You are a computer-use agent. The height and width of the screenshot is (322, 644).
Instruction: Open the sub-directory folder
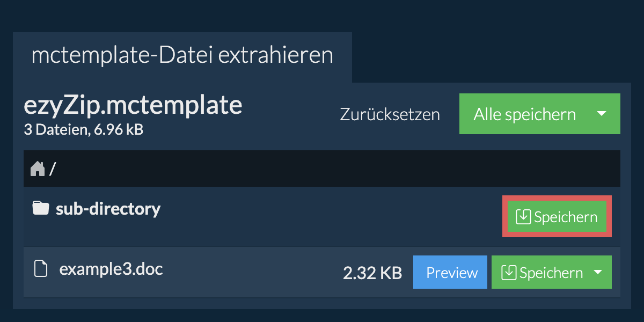point(107,208)
